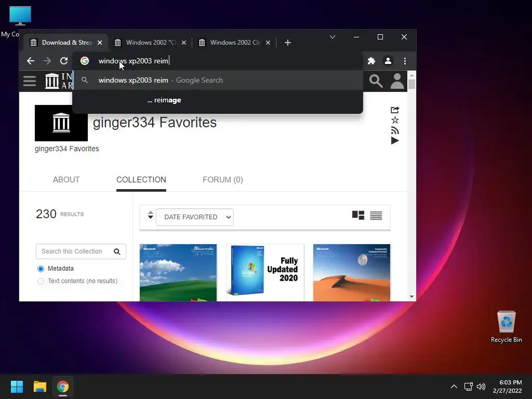The image size is (532, 399).
Task: Open the 'Fully Updated 2020' item thumbnail
Action: pos(265,273)
